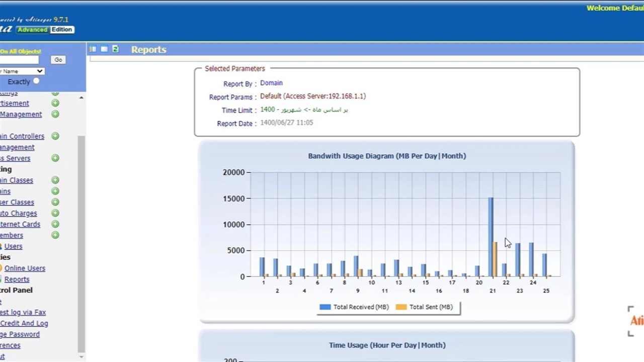
Task: Click the green refresh page icon
Action: click(x=115, y=49)
